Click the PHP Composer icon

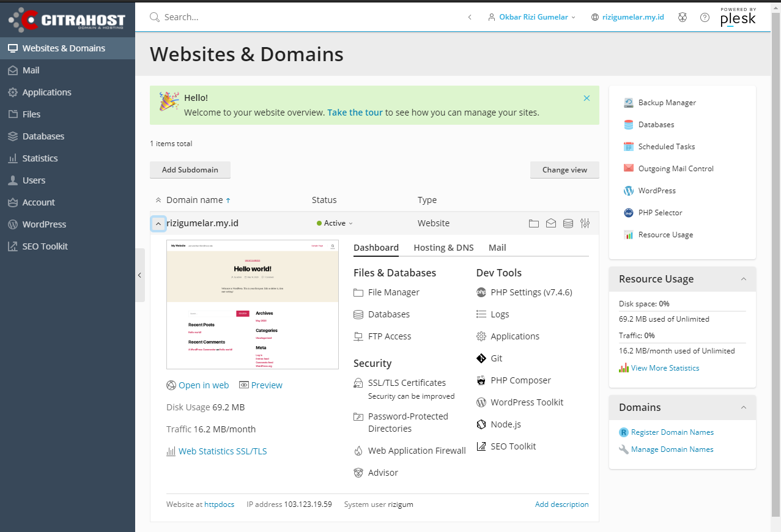coord(481,380)
